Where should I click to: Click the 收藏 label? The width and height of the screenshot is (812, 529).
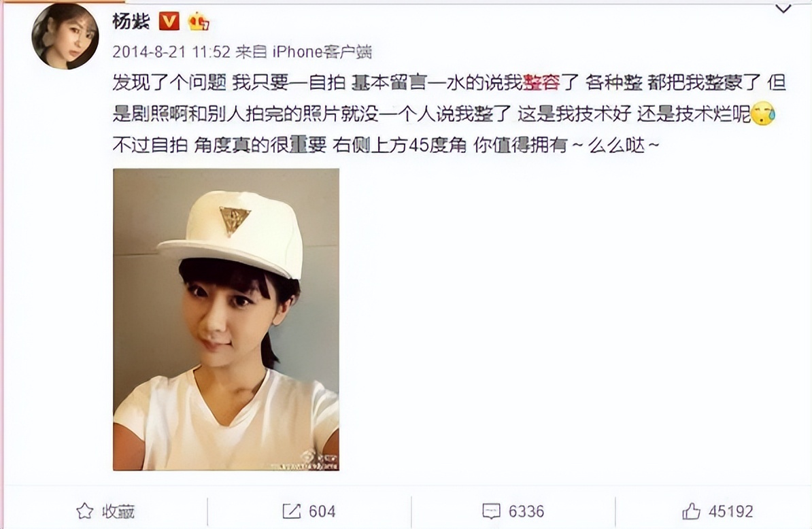118,511
